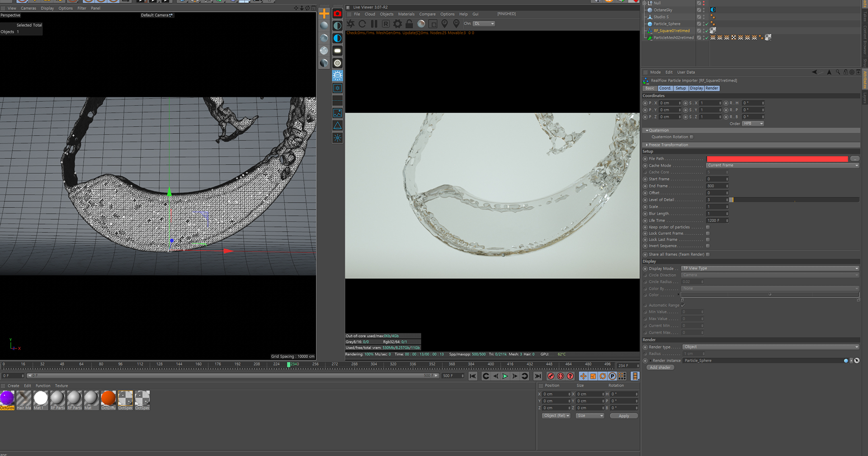
Task: Toggle visibility dots of OctaneSky object
Action: click(704, 9)
